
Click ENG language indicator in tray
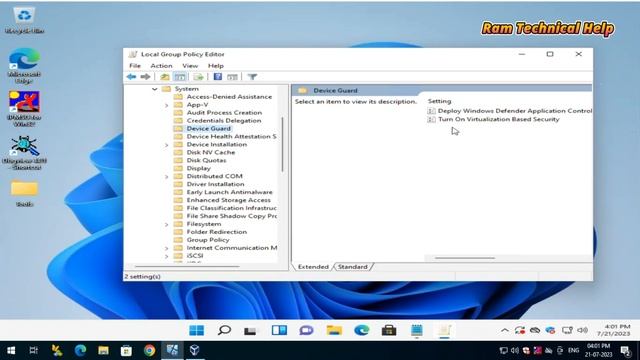573,350
